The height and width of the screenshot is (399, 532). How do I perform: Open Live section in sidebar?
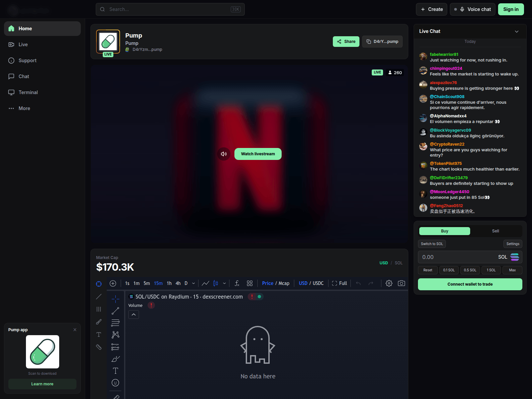tap(42, 45)
